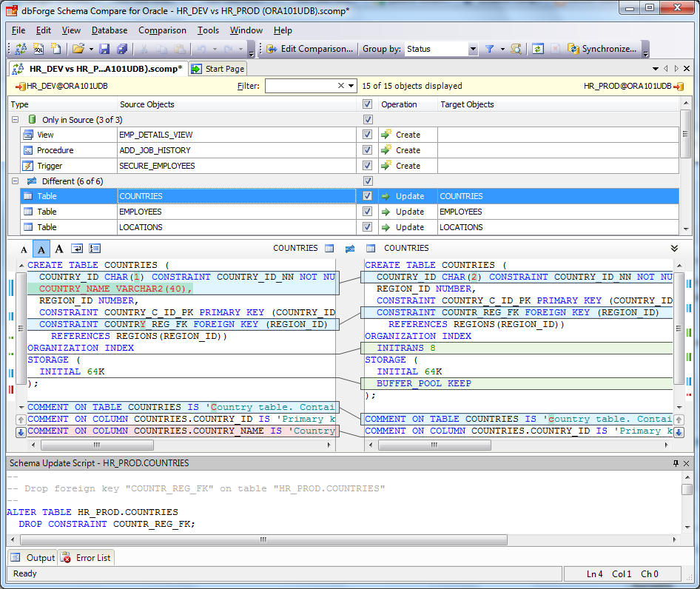This screenshot has width=700, height=589.
Task: Click the Operation column header
Action: click(408, 104)
